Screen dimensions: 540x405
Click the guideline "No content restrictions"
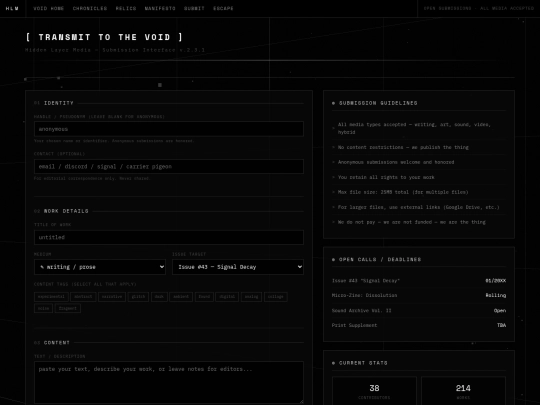tap(419, 147)
